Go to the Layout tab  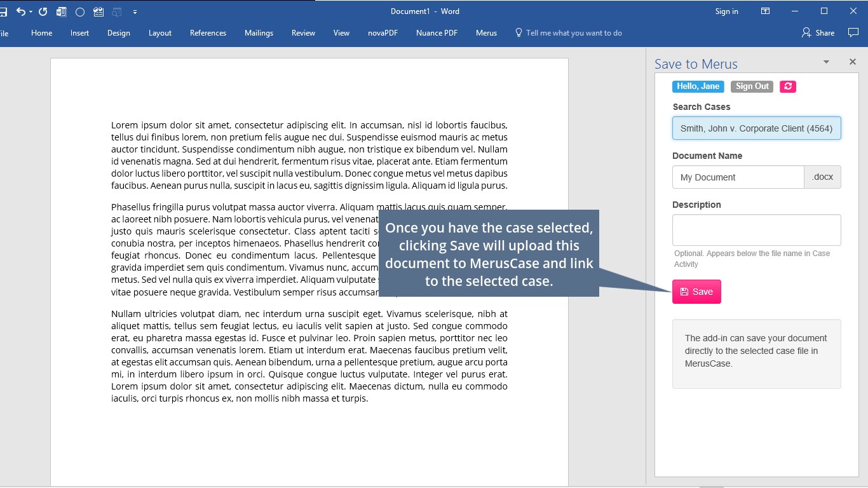click(160, 33)
